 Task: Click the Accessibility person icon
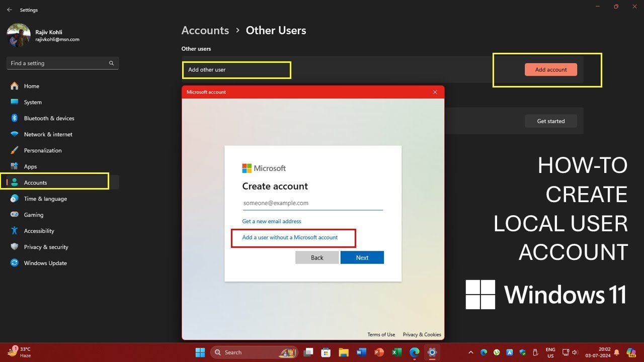pyautogui.click(x=15, y=231)
